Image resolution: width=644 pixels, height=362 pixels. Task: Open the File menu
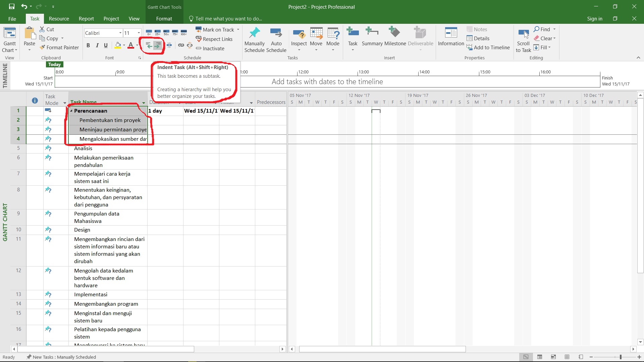(12, 19)
